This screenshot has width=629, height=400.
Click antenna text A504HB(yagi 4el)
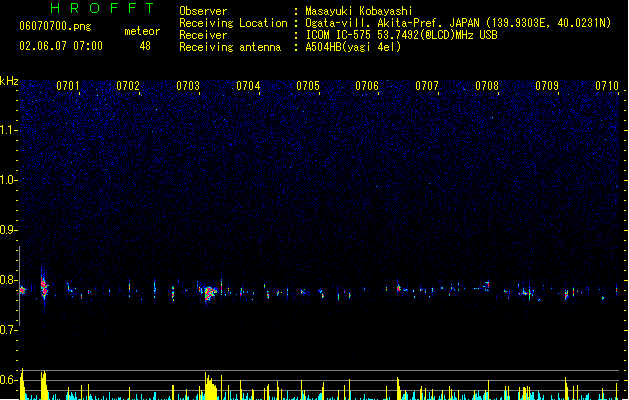pyautogui.click(x=353, y=47)
